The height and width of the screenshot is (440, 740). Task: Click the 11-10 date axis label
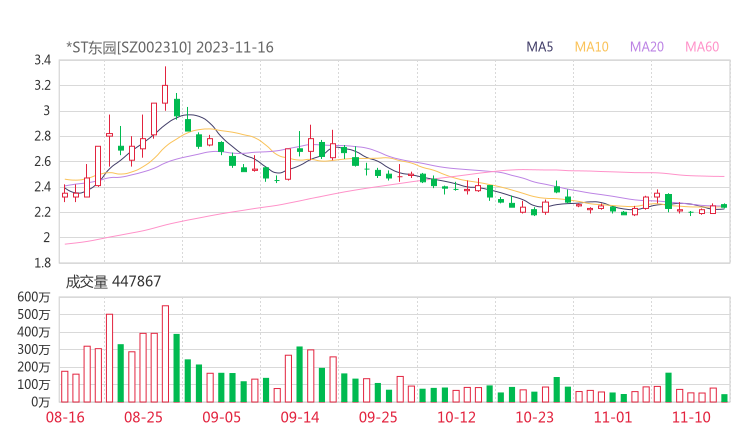[x=691, y=417]
